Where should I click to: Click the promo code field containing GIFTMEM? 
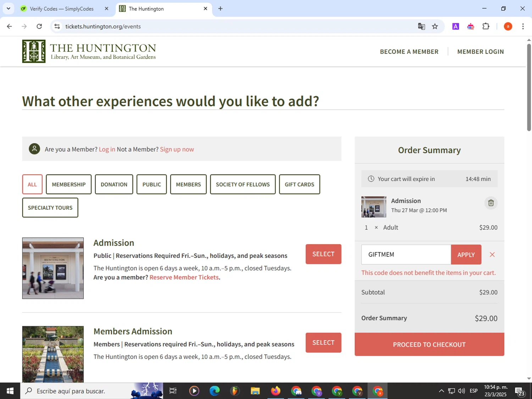(x=406, y=254)
